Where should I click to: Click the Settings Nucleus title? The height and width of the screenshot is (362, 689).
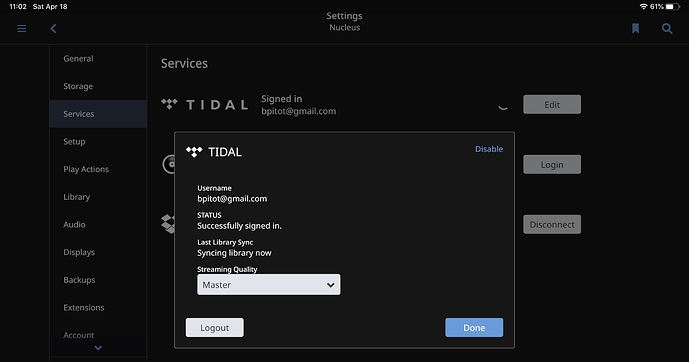344,21
